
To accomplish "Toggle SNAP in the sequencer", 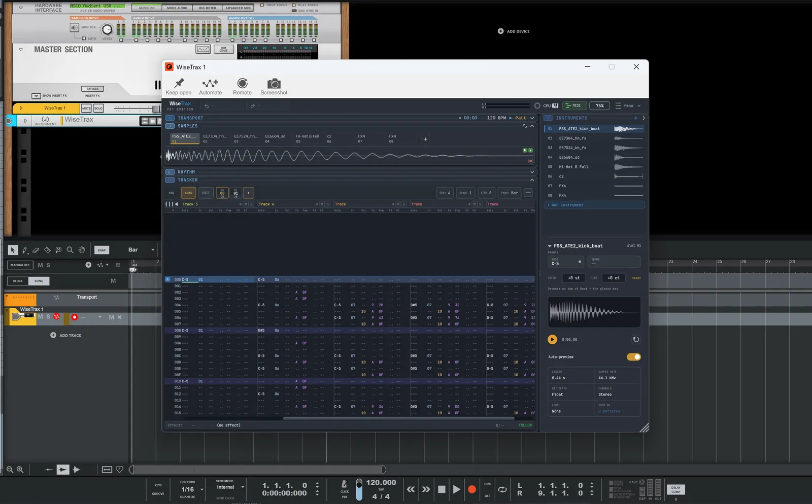I will pyautogui.click(x=101, y=250).
